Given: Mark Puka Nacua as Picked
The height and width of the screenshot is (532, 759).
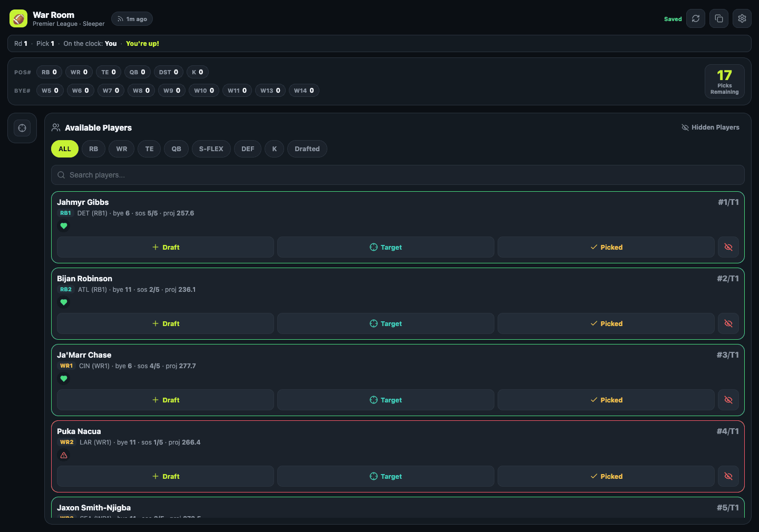Looking at the screenshot, I should click(x=606, y=476).
